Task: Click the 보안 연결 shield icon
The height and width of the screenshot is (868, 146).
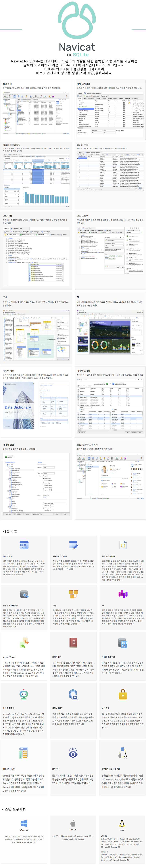Action: (x=122, y=694)
